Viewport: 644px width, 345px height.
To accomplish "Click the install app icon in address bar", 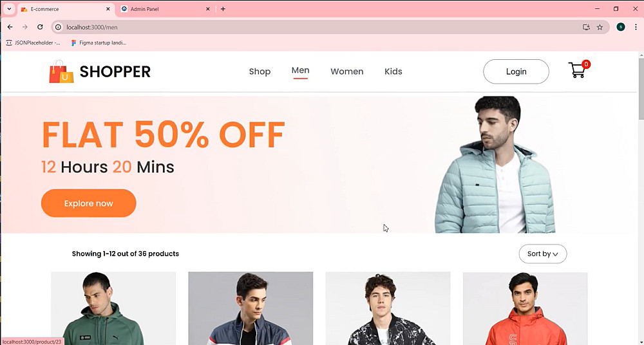I will [586, 27].
